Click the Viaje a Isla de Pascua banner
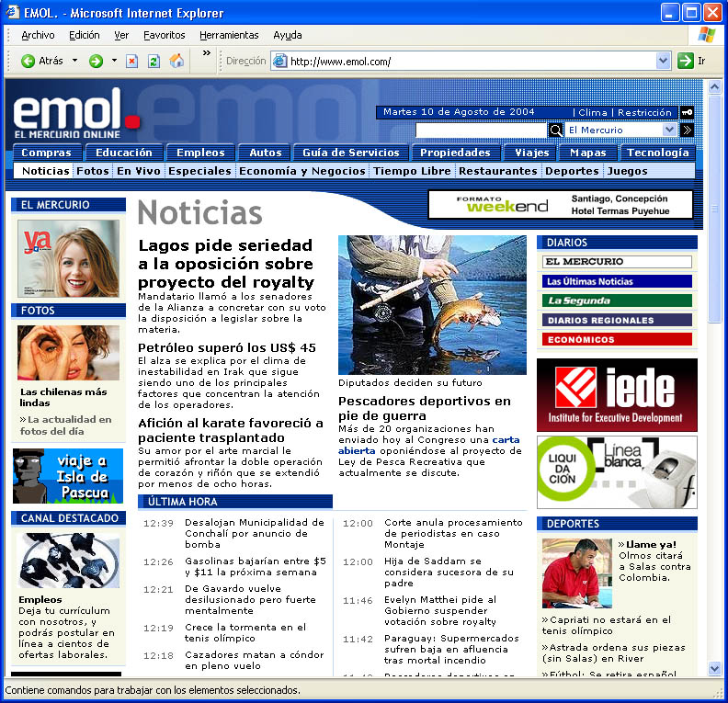 [x=68, y=476]
